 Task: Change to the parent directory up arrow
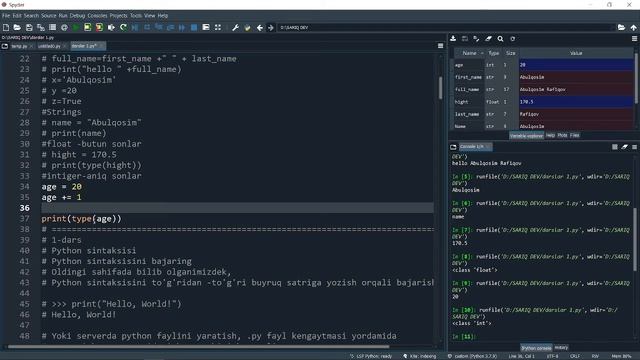[x=633, y=27]
